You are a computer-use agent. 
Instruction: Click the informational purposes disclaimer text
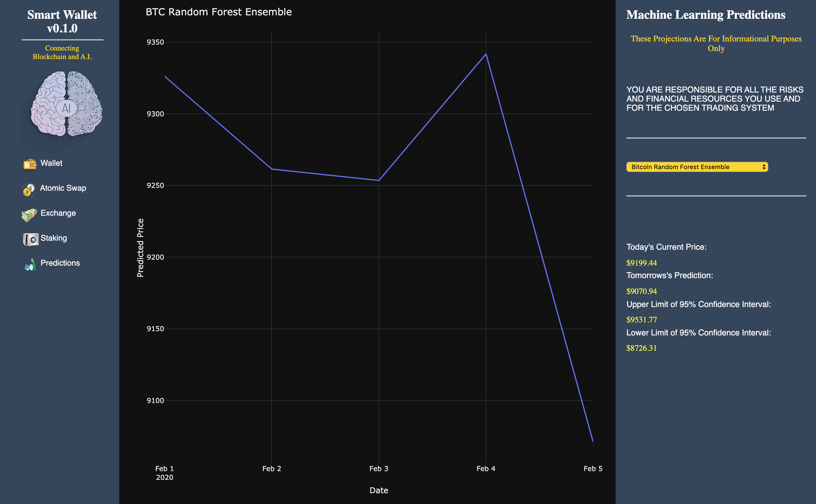tap(716, 43)
